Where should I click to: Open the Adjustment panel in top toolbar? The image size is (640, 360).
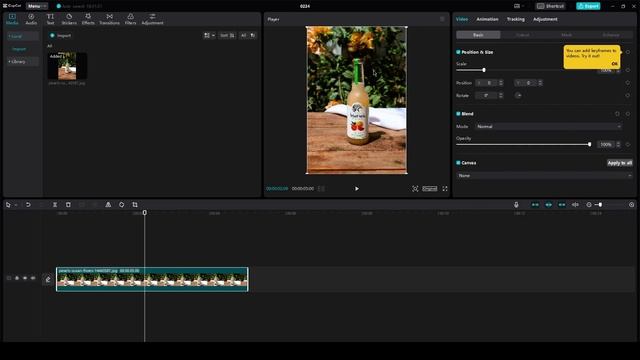(152, 19)
